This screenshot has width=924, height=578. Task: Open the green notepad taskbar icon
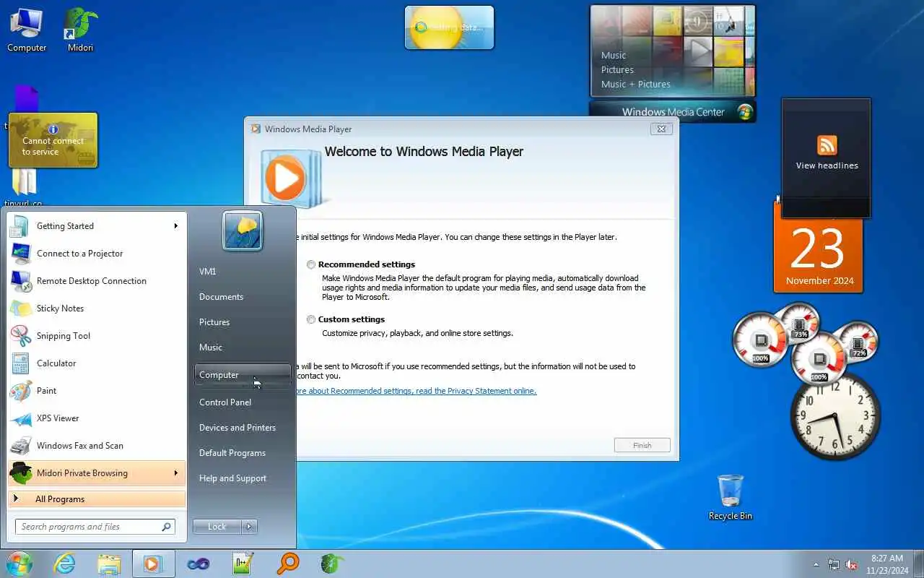(x=243, y=564)
